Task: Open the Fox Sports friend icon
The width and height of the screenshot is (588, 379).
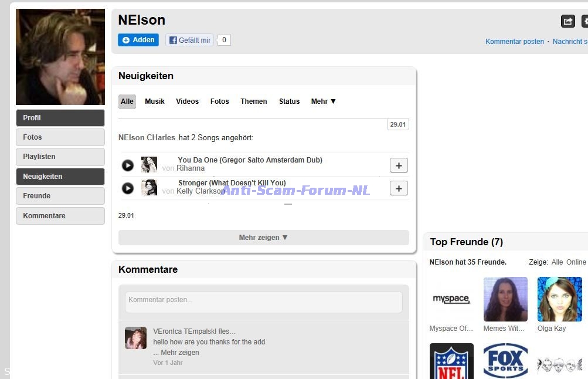Action: [505, 361]
